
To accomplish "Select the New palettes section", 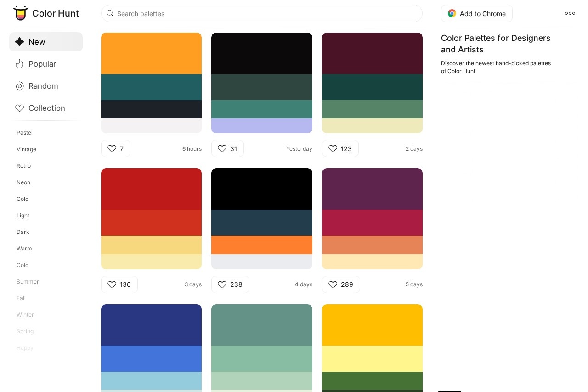I will [x=46, y=42].
